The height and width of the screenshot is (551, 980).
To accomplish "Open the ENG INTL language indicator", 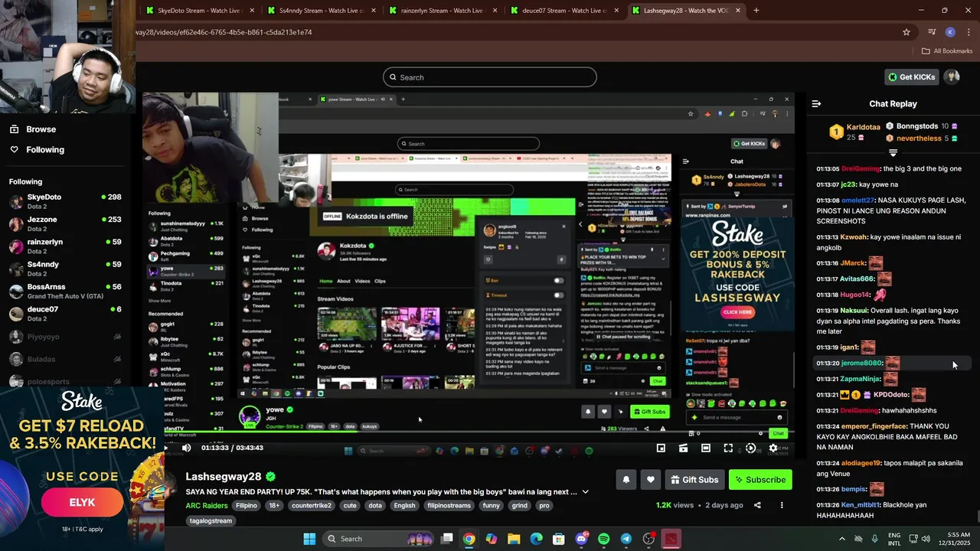I will (x=894, y=539).
